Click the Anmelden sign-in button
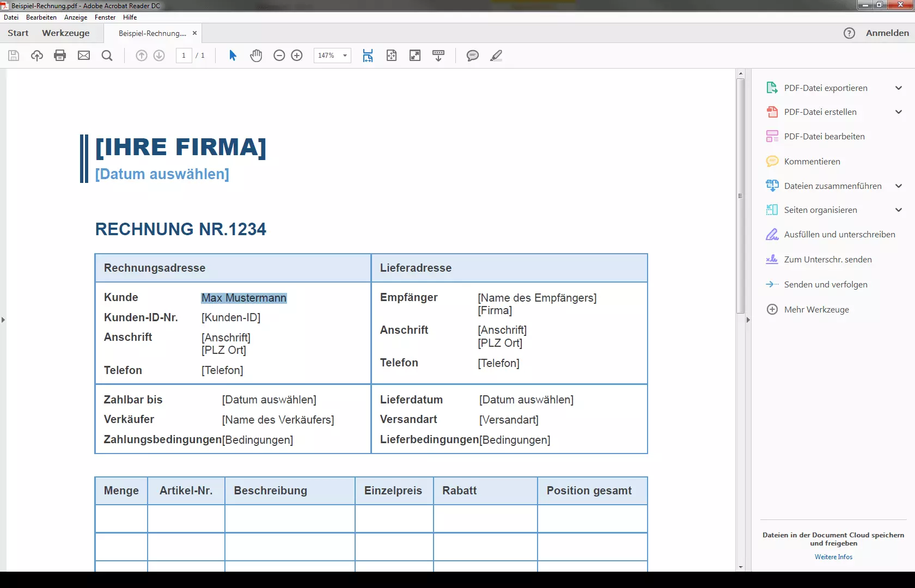Viewport: 915px width, 588px height. [887, 33]
